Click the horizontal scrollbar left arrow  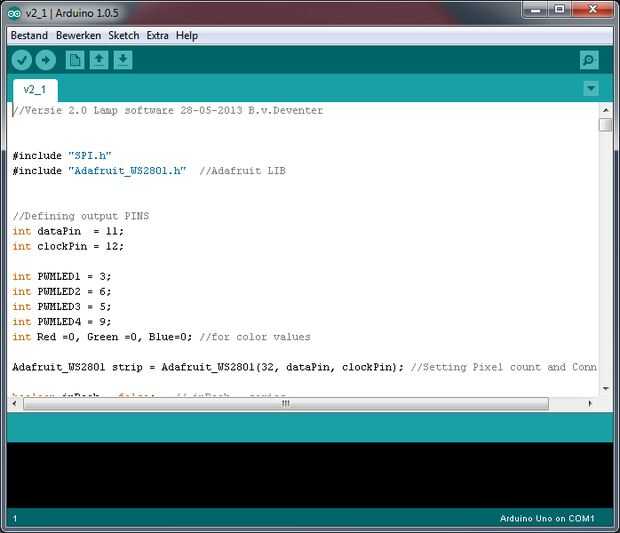point(15,404)
